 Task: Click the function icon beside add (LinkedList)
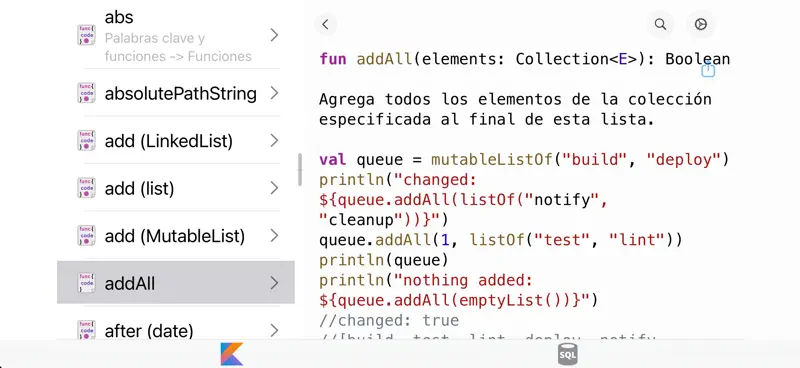(x=86, y=140)
